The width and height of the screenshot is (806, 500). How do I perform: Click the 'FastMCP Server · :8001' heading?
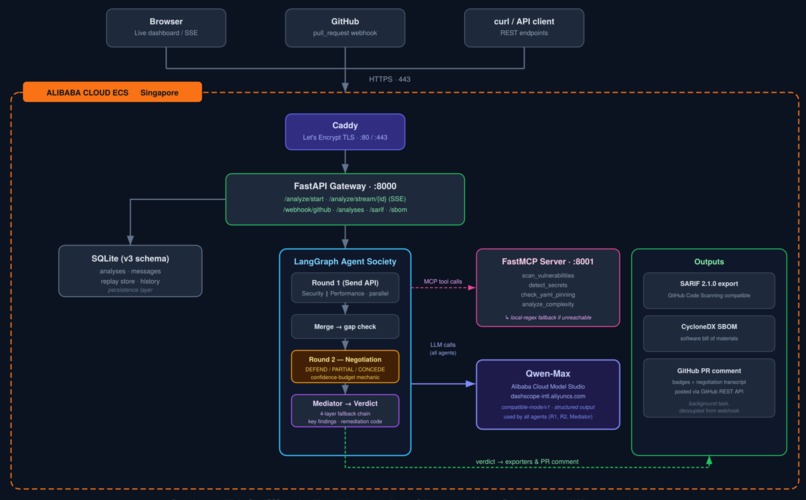547,262
